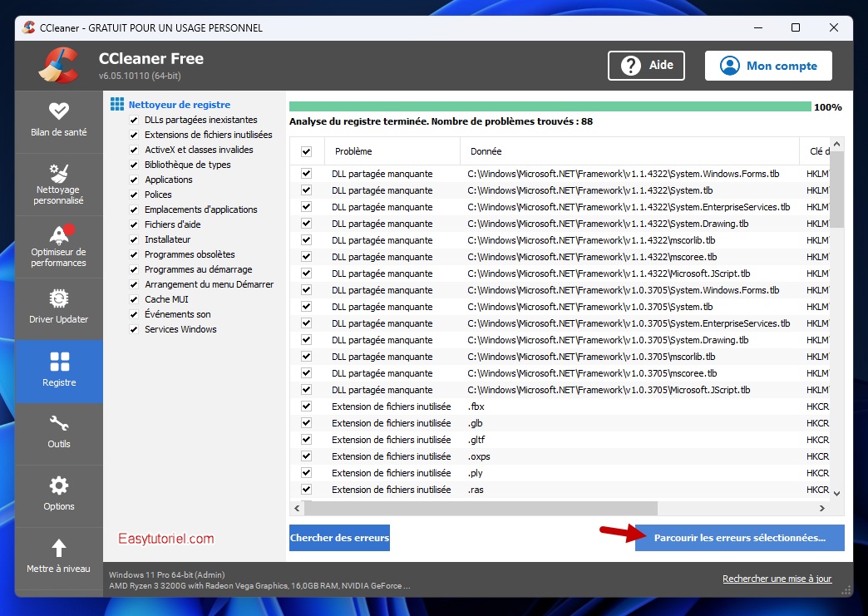This screenshot has height=616, width=868.
Task: Uncheck Extensions de fichiers inutilisées
Action: tap(133, 135)
